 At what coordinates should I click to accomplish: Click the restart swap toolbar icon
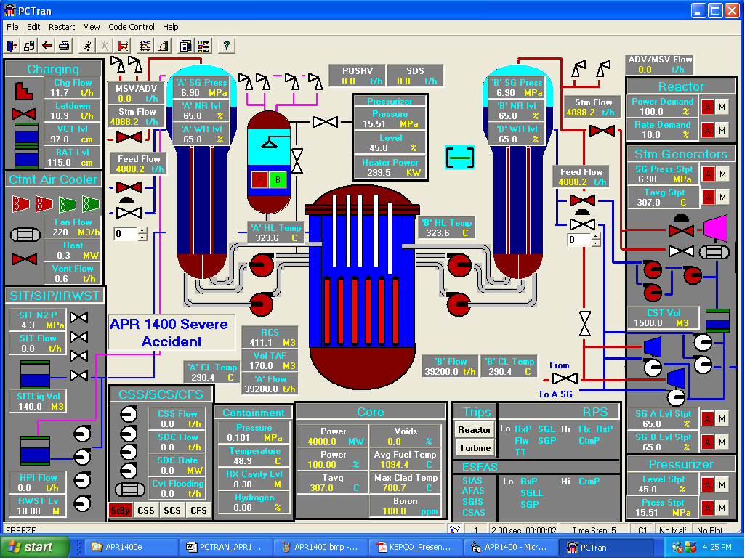point(29,46)
